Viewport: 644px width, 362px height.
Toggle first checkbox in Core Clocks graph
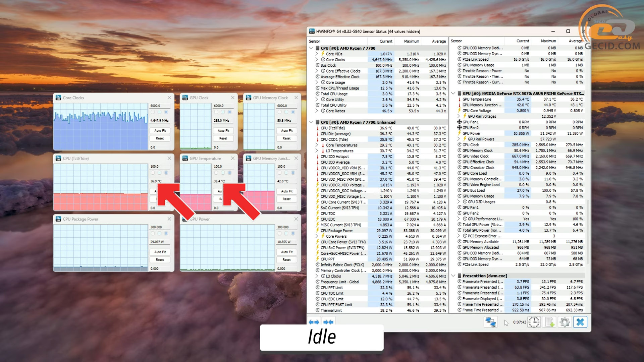(x=153, y=112)
